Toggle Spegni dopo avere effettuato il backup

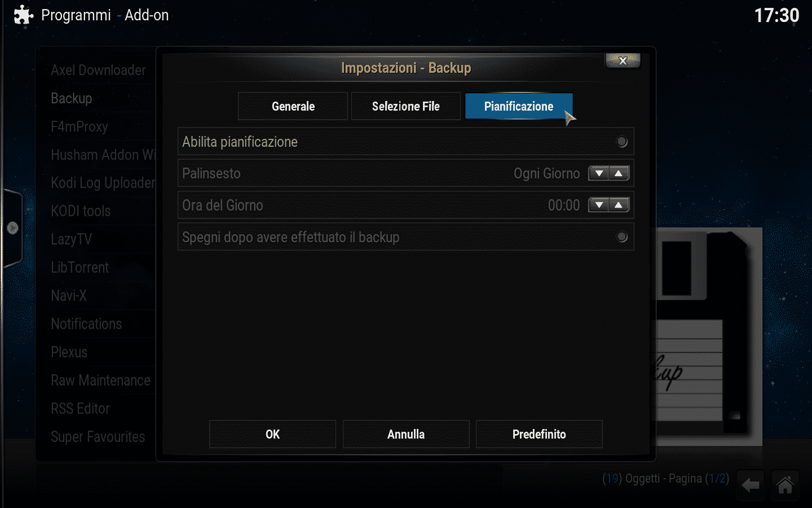click(x=621, y=237)
